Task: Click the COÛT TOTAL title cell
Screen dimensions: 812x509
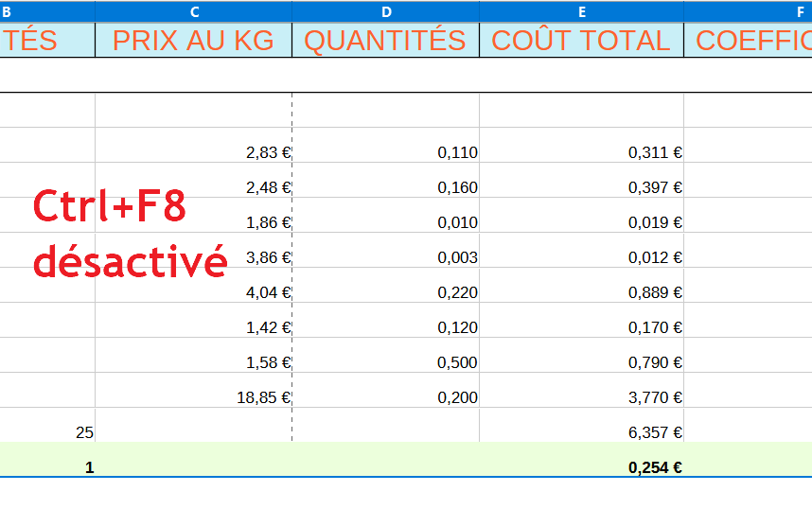Action: point(581,41)
